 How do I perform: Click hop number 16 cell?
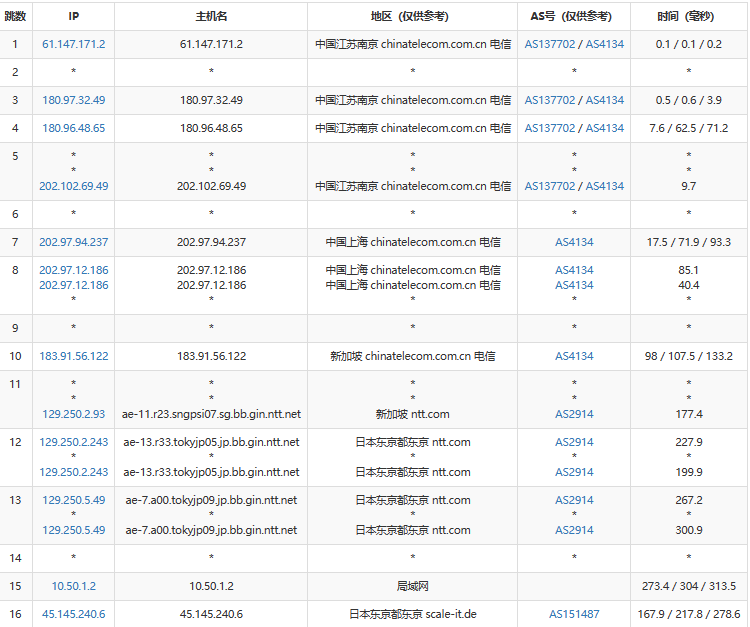[x=15, y=614]
